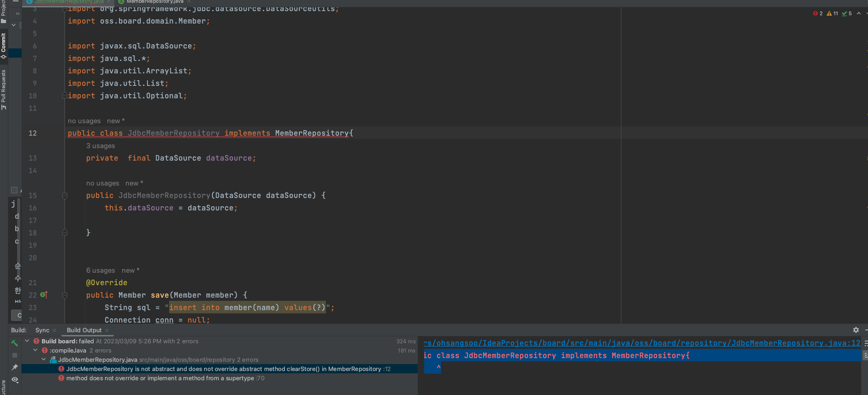
Task: Select JdbcMemberRepository.java in build tree
Action: coord(219,359)
